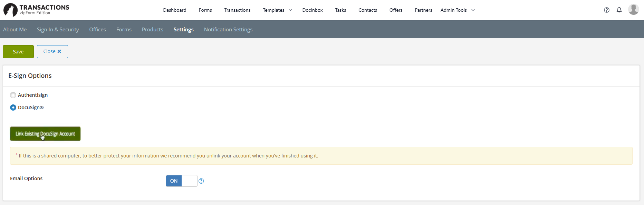644x205 pixels.
Task: Click the Transactions zipForm Edition logo
Action: 36,10
